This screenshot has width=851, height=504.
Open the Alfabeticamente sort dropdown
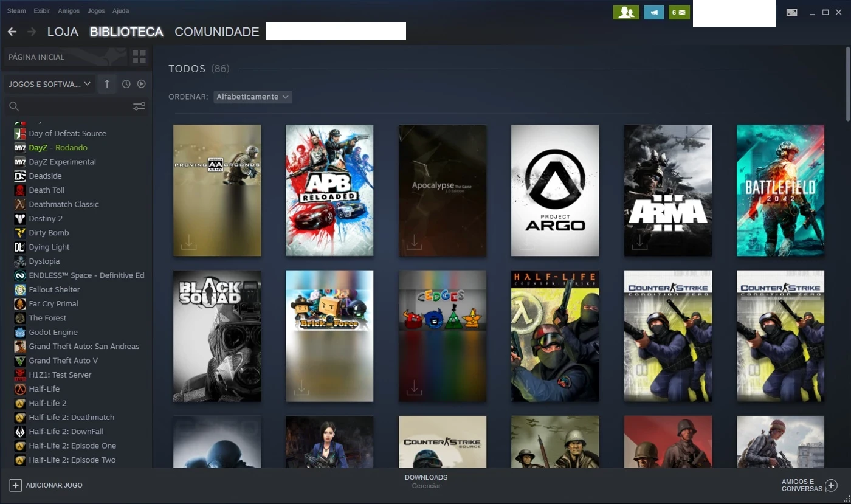tap(253, 97)
